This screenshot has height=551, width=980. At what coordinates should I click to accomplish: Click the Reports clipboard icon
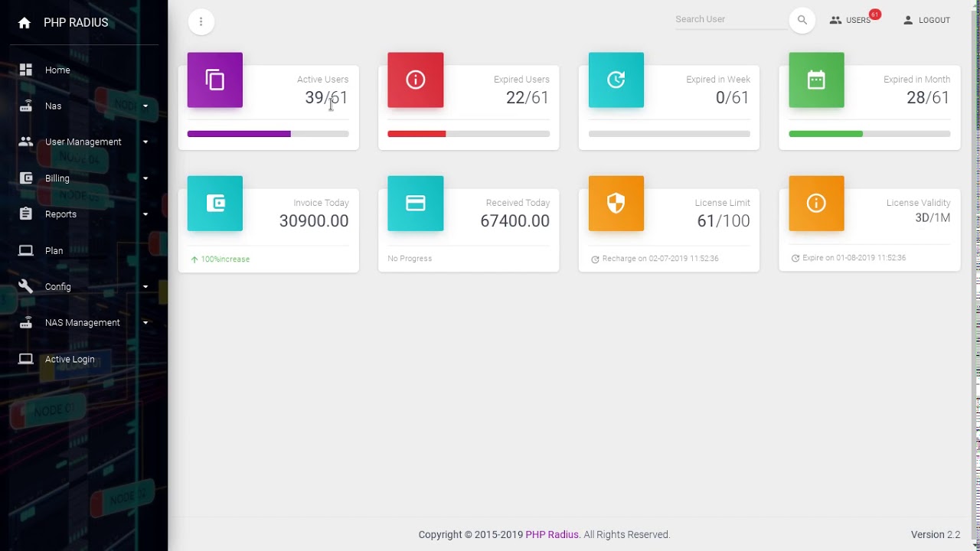click(25, 214)
